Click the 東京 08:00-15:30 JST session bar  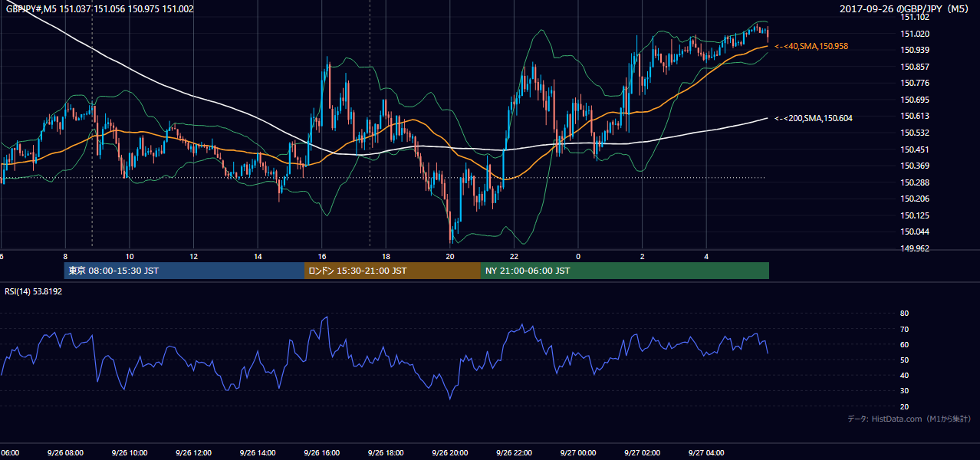pyautogui.click(x=184, y=271)
